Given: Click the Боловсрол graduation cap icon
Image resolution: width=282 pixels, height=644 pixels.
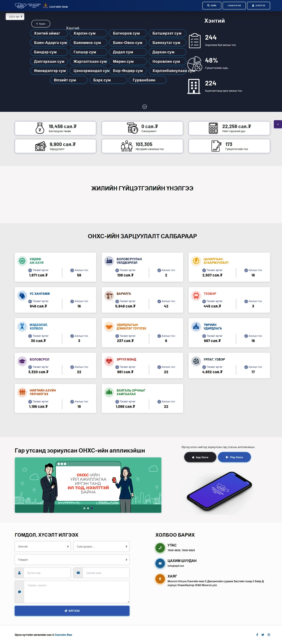Looking at the screenshot, I should [22, 361].
